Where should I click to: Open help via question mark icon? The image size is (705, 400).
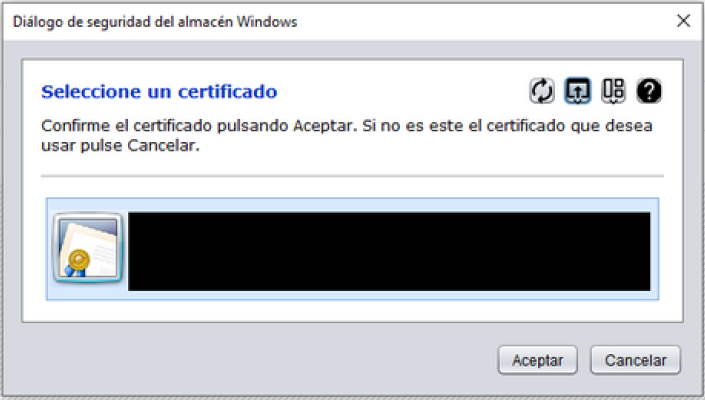tap(649, 92)
